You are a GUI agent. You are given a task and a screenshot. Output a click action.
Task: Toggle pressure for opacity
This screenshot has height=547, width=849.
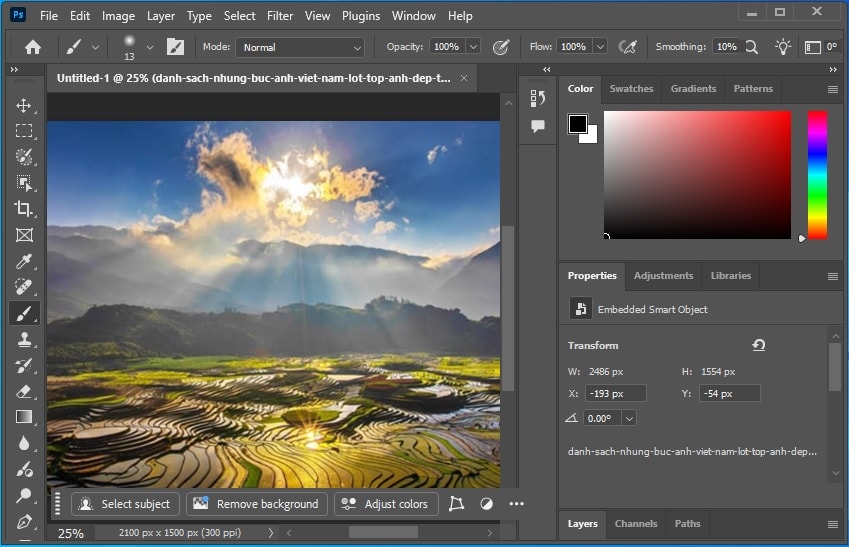tap(501, 47)
